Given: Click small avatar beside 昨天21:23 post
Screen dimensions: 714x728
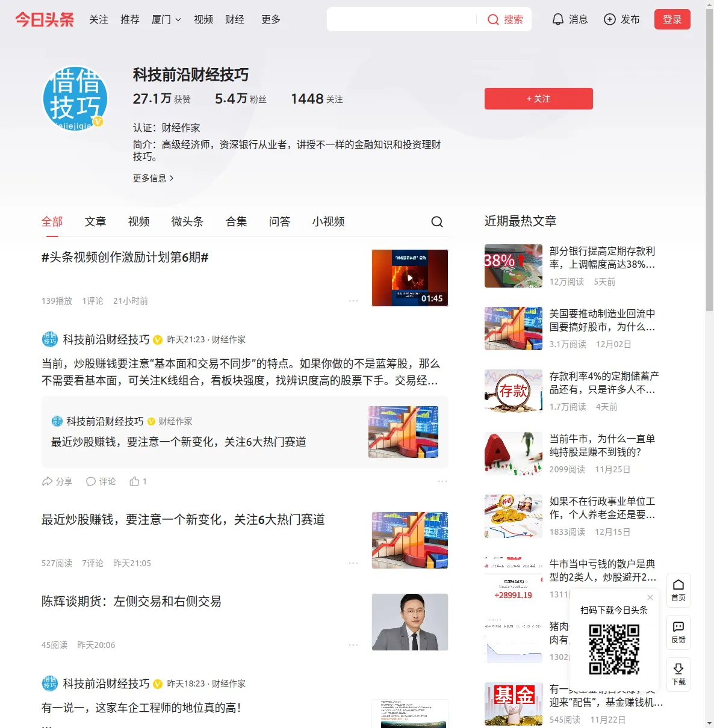Looking at the screenshot, I should pos(50,339).
